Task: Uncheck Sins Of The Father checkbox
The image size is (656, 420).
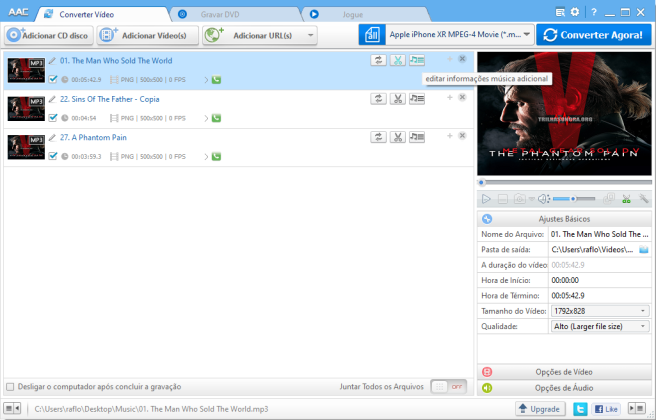Action: pyautogui.click(x=53, y=118)
